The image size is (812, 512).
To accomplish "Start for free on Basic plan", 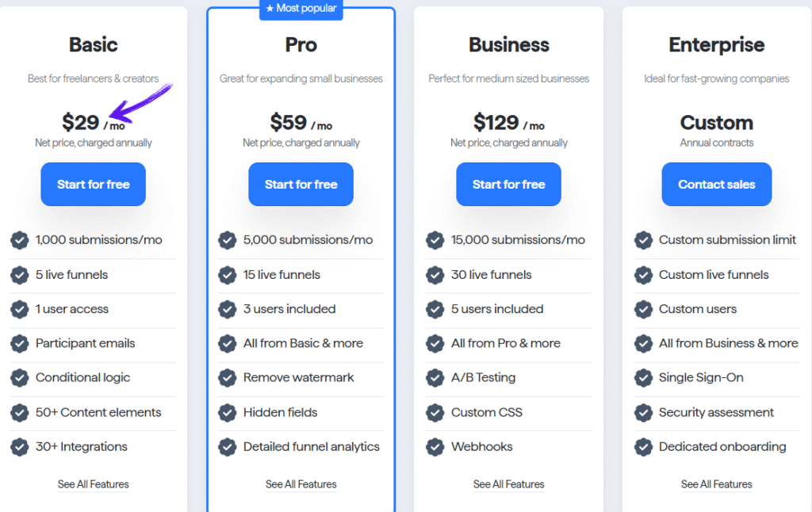I will [x=93, y=185].
